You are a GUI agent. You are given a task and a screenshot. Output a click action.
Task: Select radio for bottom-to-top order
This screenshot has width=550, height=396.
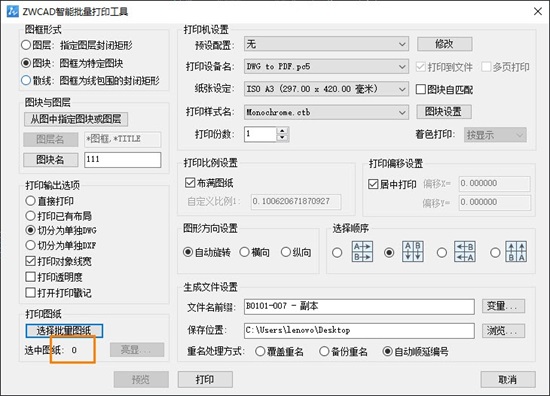[495, 253]
